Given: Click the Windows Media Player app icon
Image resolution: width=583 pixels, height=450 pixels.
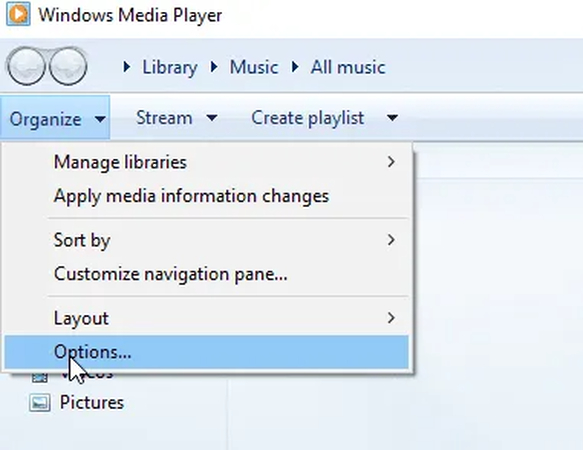Looking at the screenshot, I should pyautogui.click(x=18, y=15).
